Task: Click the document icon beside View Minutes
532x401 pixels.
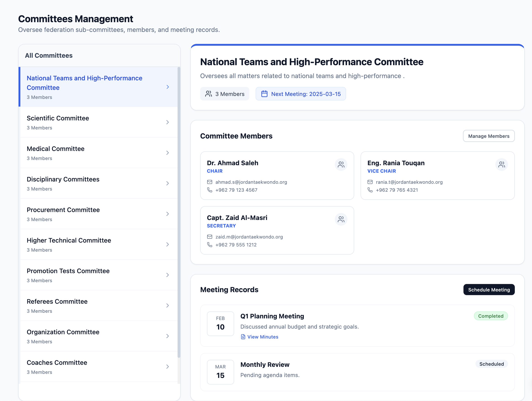Action: tap(243, 337)
